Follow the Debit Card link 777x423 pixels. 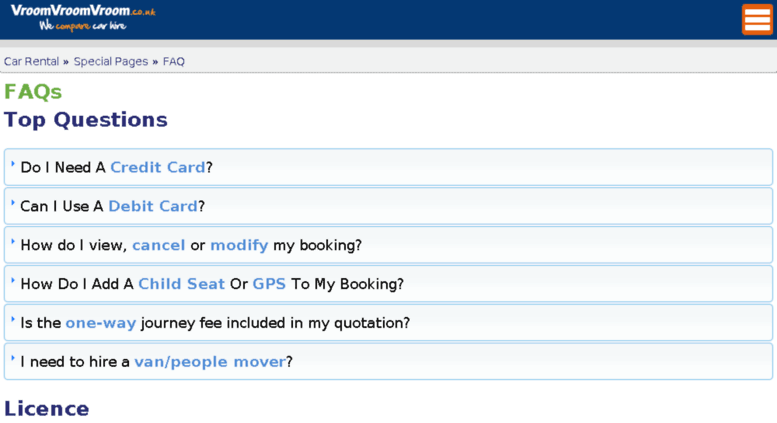point(153,206)
